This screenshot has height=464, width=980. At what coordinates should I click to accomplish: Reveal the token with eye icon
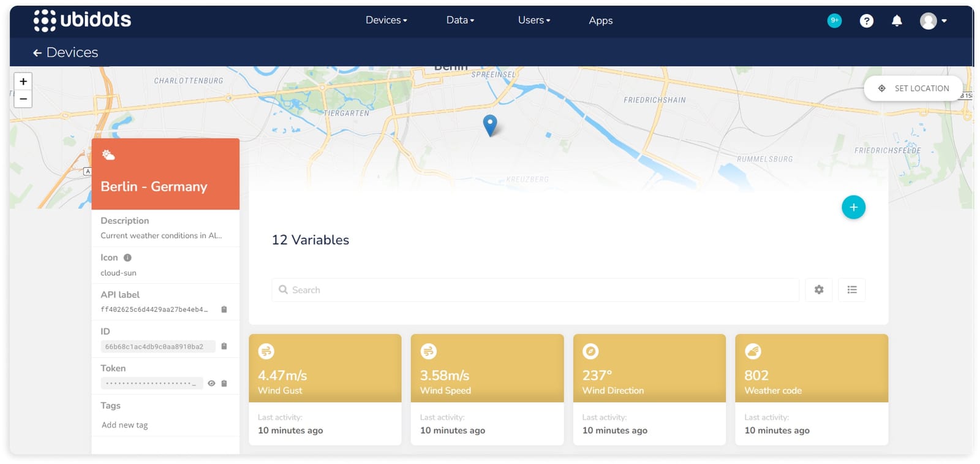point(211,384)
